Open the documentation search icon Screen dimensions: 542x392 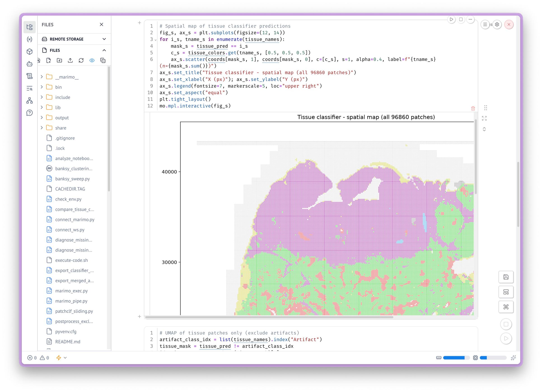coord(29,88)
